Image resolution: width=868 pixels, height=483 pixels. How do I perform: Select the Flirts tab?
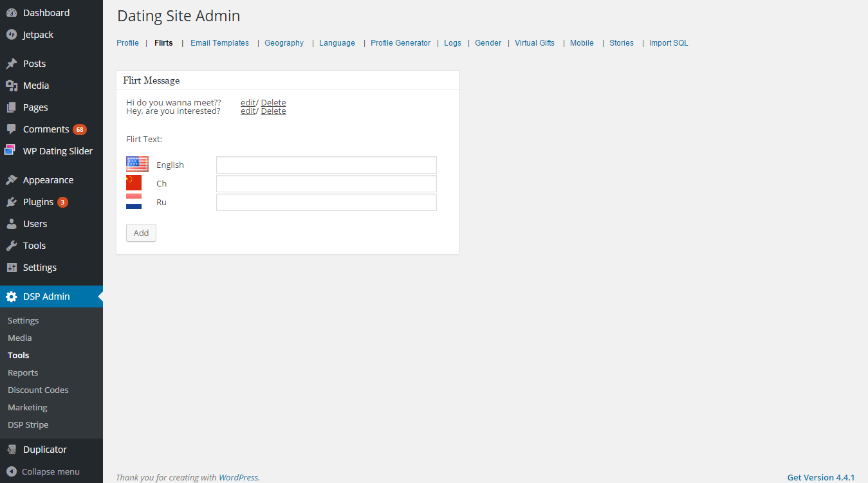(163, 43)
